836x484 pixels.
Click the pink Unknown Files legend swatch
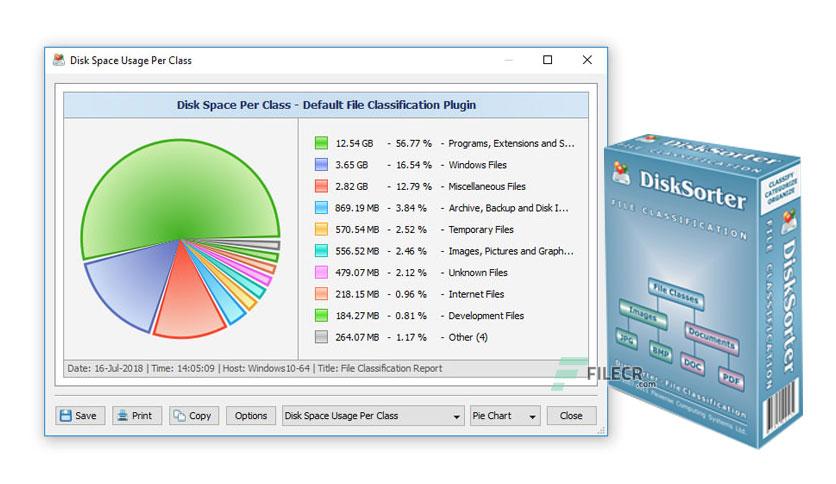click(321, 272)
